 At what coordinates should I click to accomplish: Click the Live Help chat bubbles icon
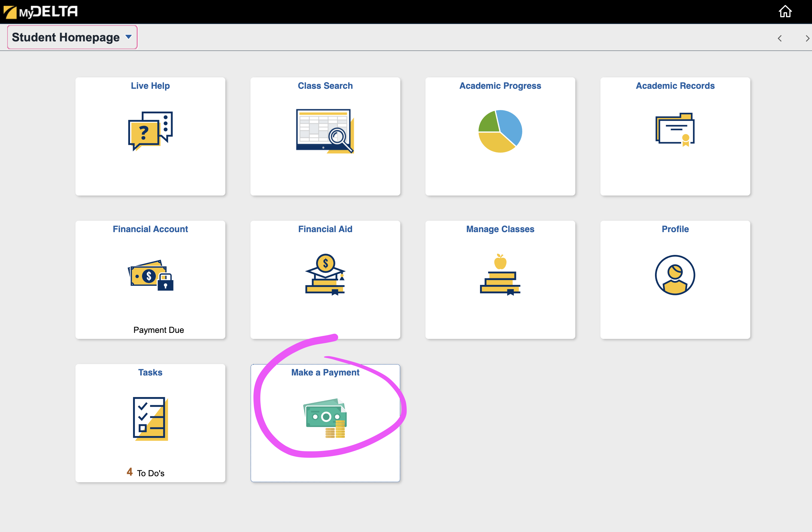click(x=150, y=131)
